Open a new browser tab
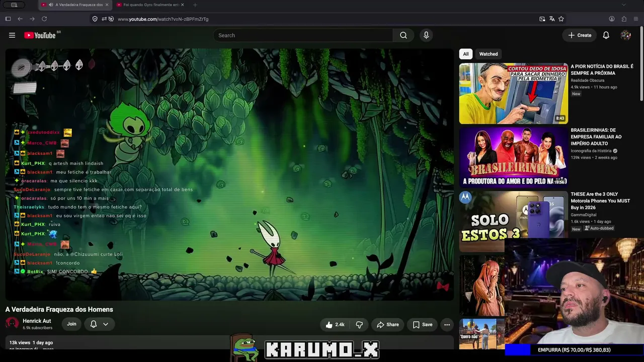This screenshot has width=644, height=362. 195,5
